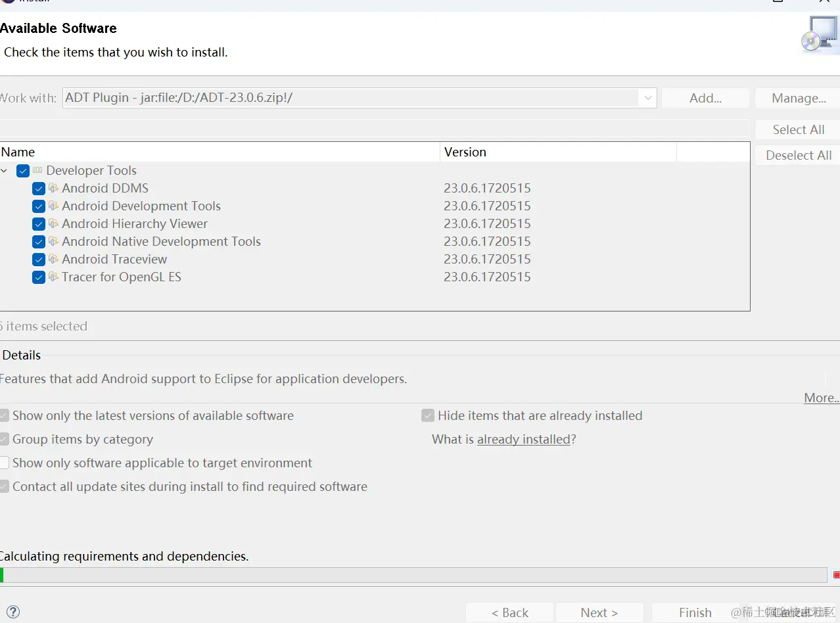Open the Work with dropdown arrow

click(648, 98)
